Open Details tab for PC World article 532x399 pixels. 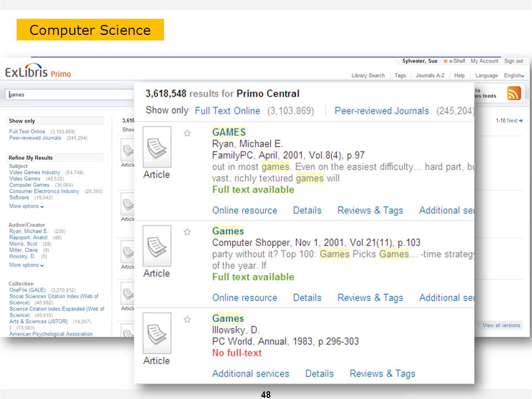319,374
